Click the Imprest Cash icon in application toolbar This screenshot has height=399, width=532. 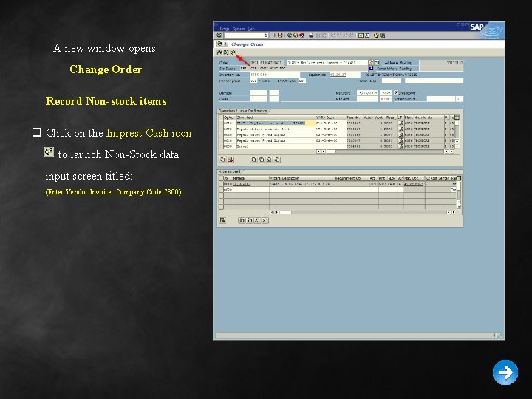233,52
